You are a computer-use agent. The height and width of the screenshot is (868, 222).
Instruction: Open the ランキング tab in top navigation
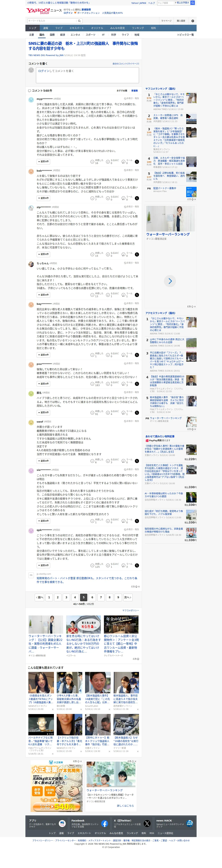138,28
